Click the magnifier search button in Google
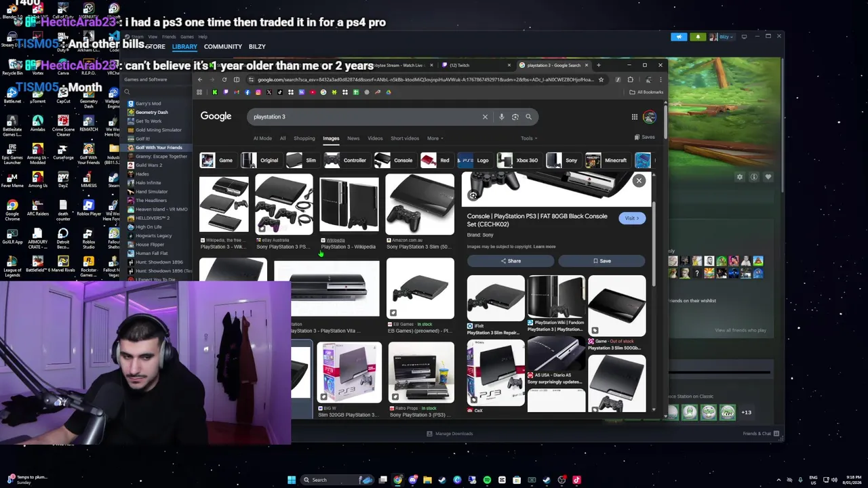Screen dimensions: 868x488 tap(529, 117)
